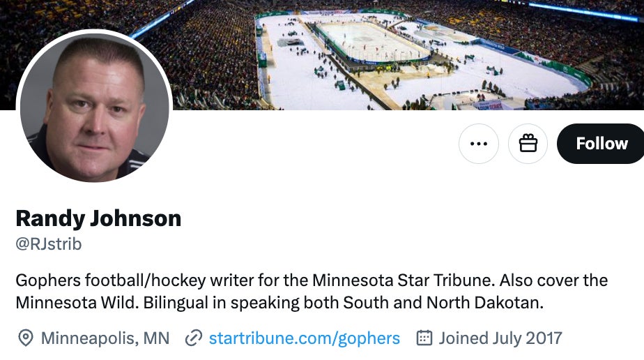Click the location pin icon
The width and height of the screenshot is (644, 360).
pos(26,338)
